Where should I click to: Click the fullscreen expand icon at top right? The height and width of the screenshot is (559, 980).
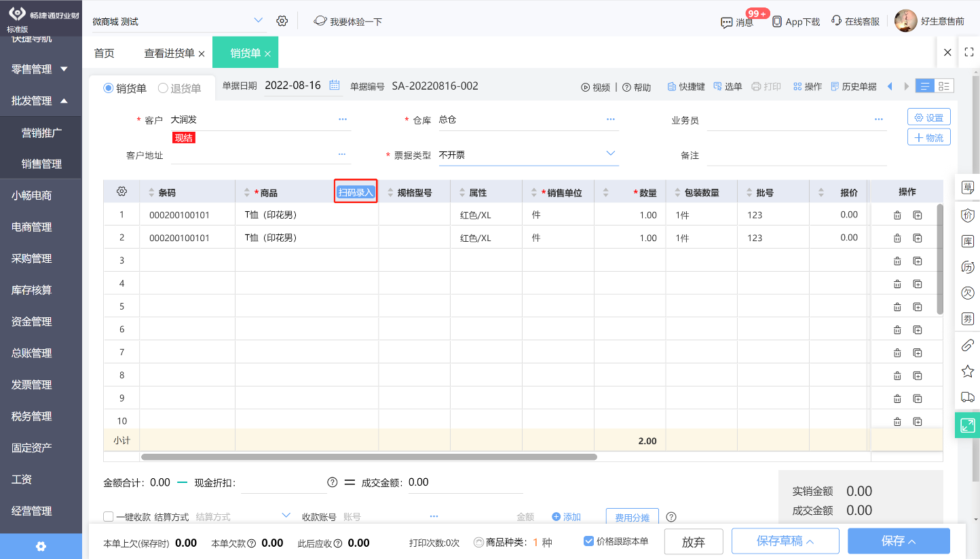pos(968,52)
